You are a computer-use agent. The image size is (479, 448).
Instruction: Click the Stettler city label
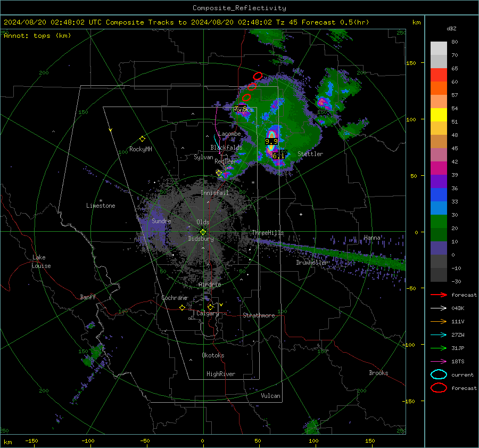click(310, 154)
